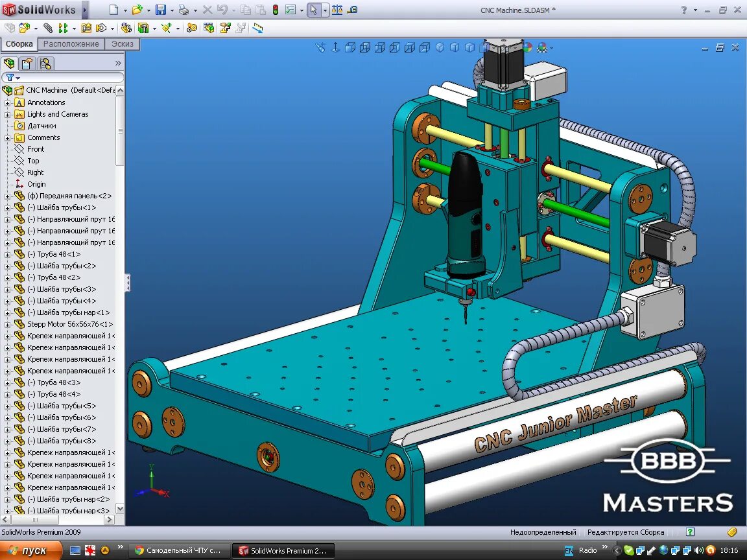
Task: Create a new document with New icon
Action: tap(113, 10)
